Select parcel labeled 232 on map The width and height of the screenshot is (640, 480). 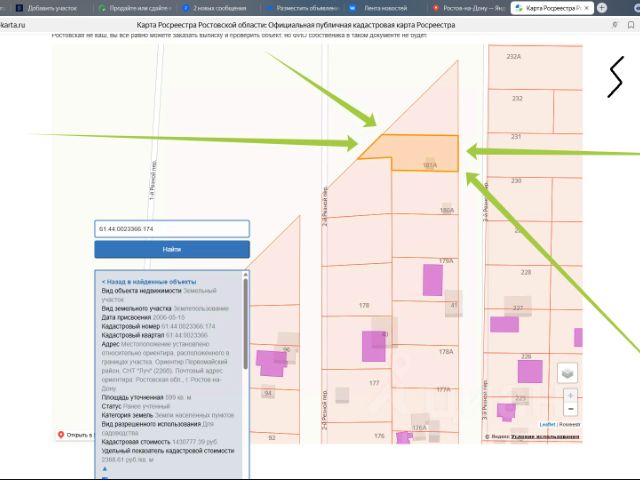point(520,110)
